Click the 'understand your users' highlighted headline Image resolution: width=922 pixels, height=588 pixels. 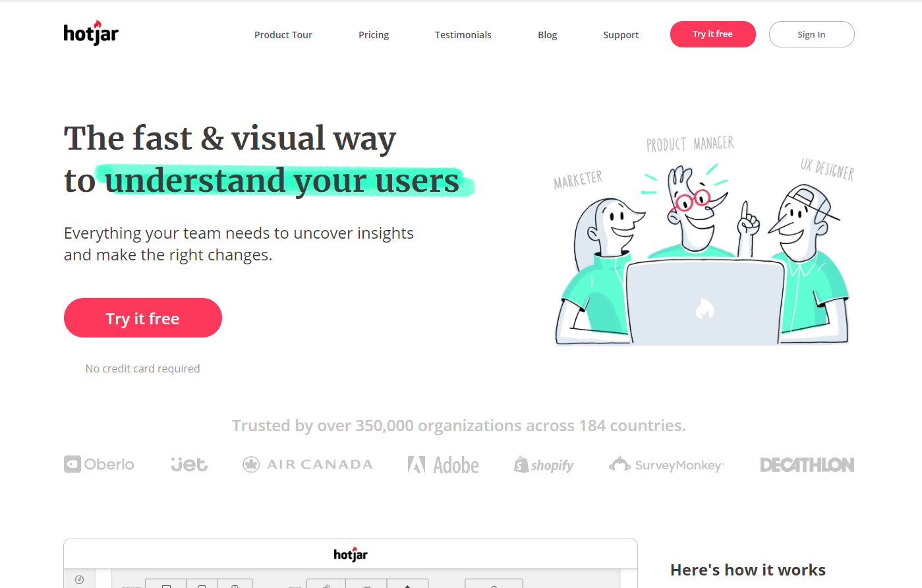282,181
